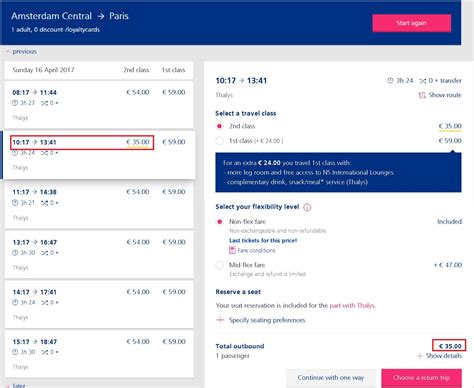The width and height of the screenshot is (474, 388).
Task: Select the 14:17 to 17:41 departure
Action: pyautogui.click(x=99, y=304)
